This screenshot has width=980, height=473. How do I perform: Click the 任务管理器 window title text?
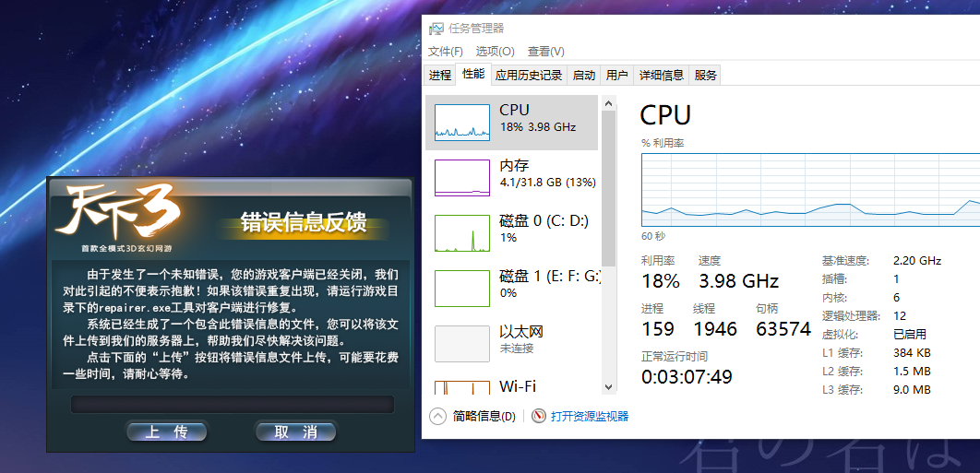pos(476,28)
